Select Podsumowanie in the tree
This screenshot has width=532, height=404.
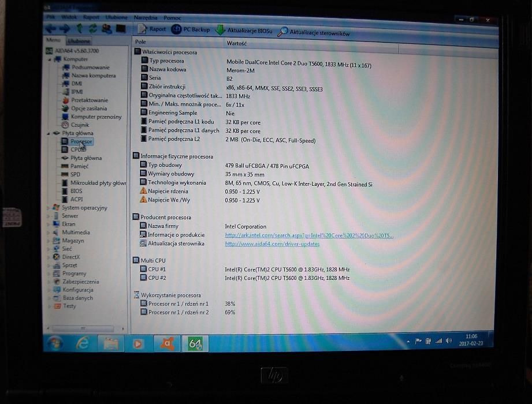tap(86, 68)
